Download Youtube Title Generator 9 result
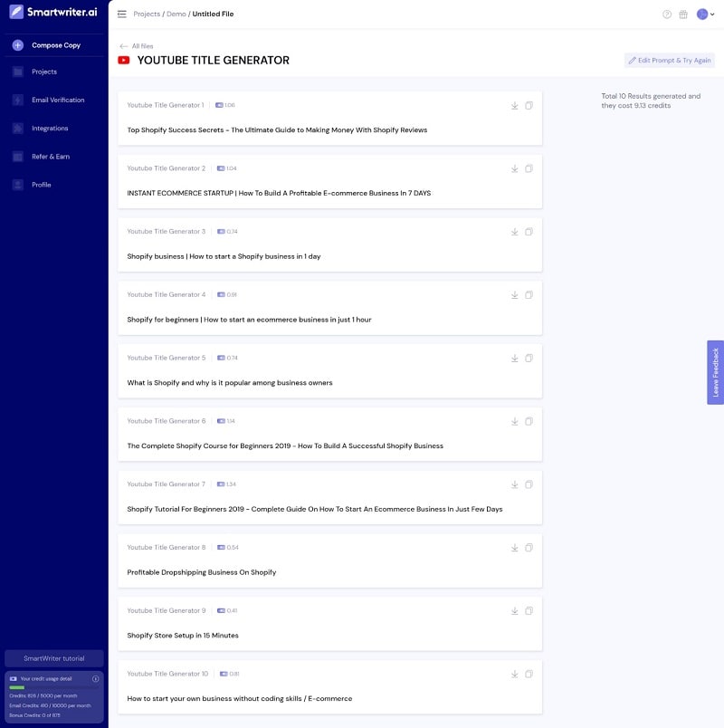 pos(515,610)
